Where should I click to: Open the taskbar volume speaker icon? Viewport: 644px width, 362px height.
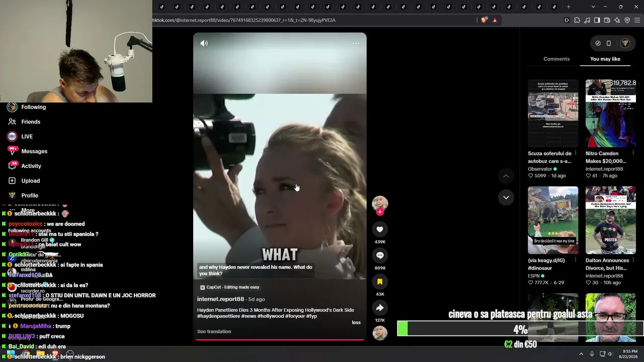(610, 354)
